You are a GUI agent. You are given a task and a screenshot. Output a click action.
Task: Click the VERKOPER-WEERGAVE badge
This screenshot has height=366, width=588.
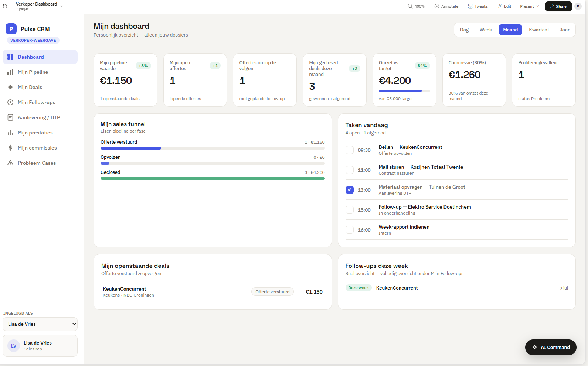point(33,40)
